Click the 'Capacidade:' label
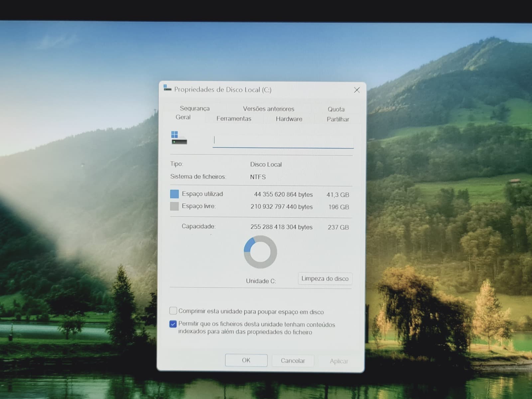This screenshot has width=532, height=399. (x=199, y=226)
